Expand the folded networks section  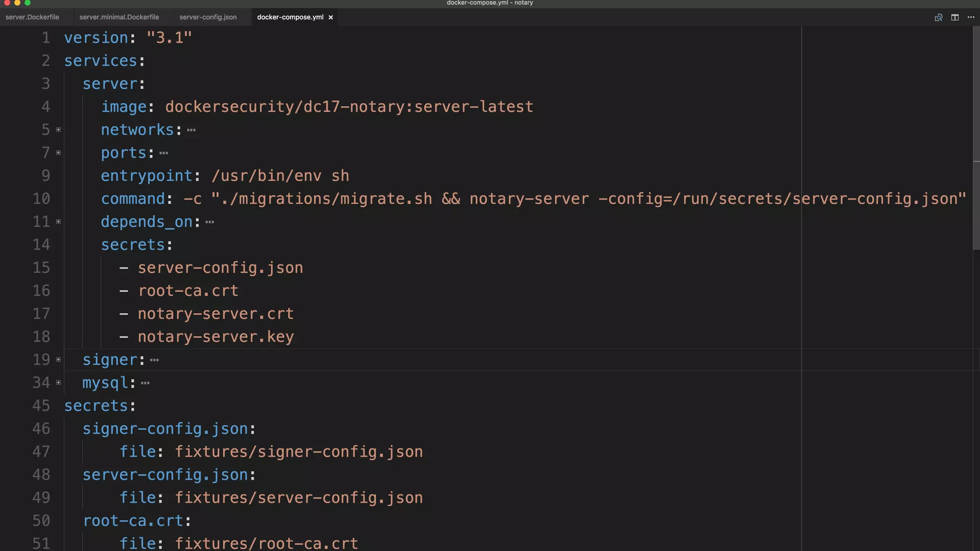pyautogui.click(x=58, y=130)
